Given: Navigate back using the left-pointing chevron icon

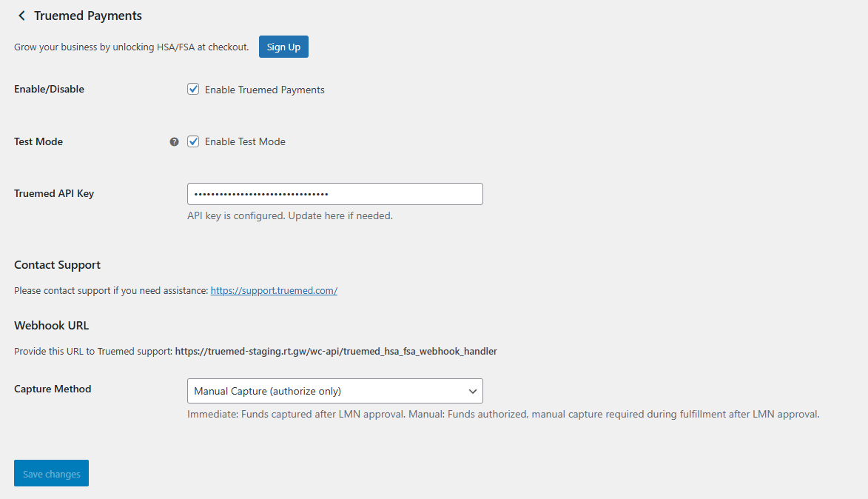Looking at the screenshot, I should point(21,15).
